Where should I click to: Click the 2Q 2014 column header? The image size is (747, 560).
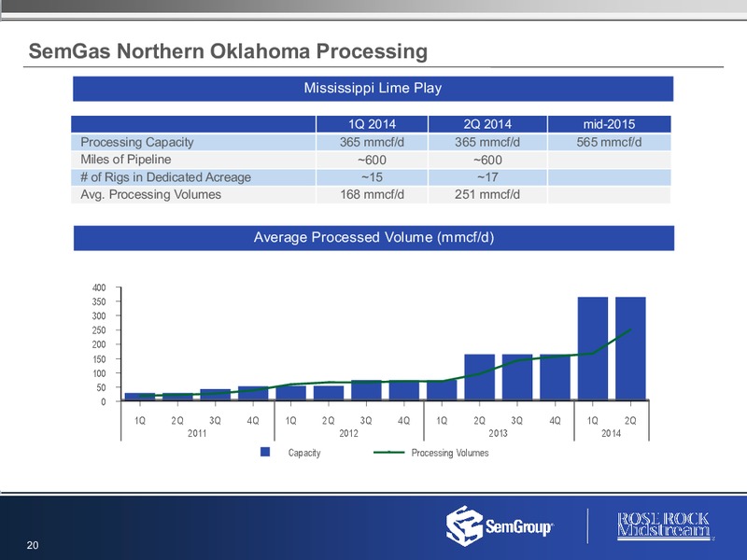[x=487, y=124]
